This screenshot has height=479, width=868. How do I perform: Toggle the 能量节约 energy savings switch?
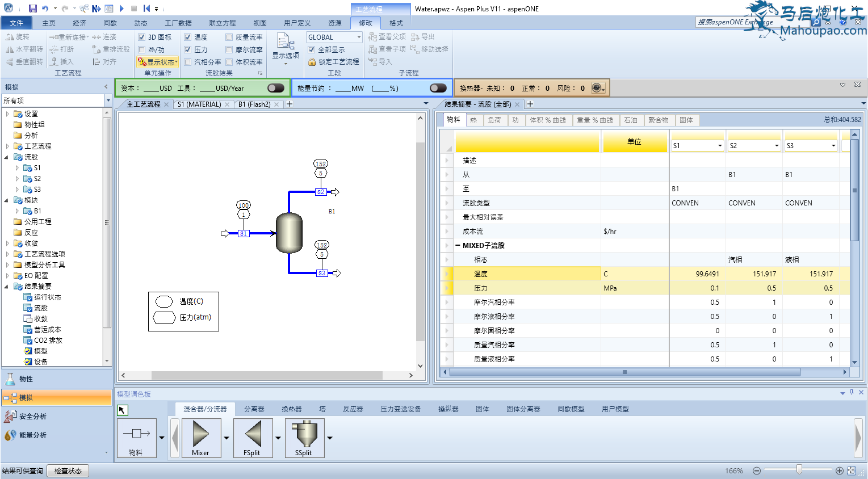[438, 88]
